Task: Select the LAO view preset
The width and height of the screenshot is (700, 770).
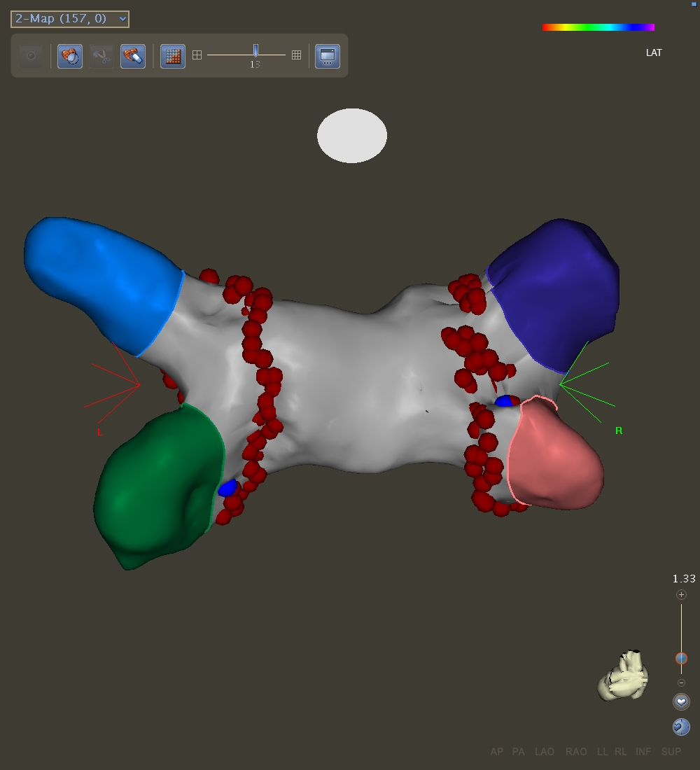Action: (545, 752)
